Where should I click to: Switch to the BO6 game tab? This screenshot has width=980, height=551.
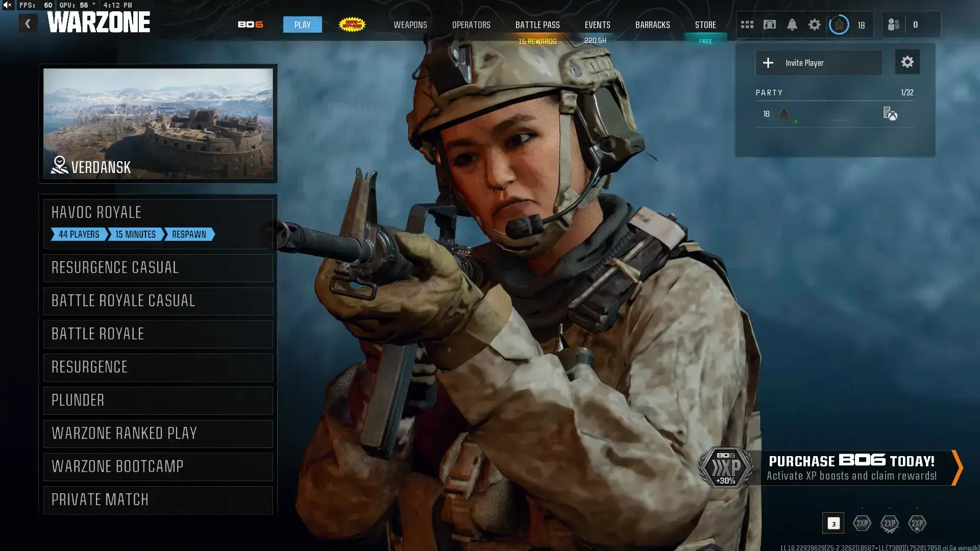pyautogui.click(x=251, y=24)
